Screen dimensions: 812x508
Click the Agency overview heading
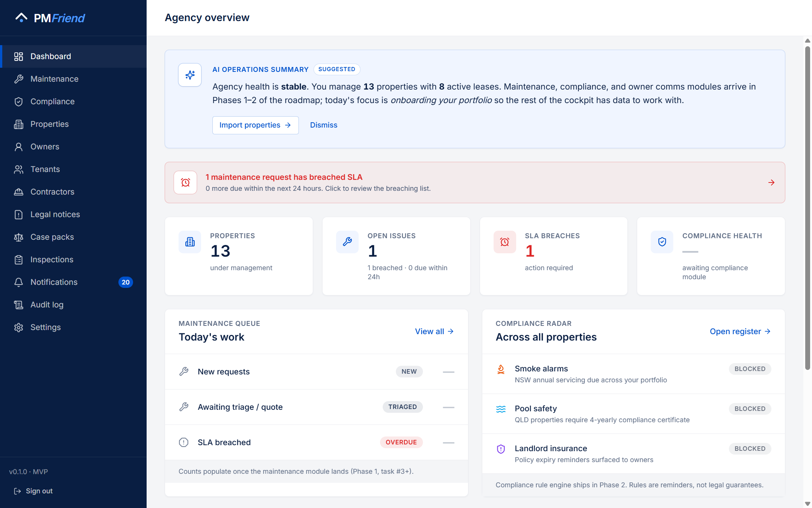207,18
